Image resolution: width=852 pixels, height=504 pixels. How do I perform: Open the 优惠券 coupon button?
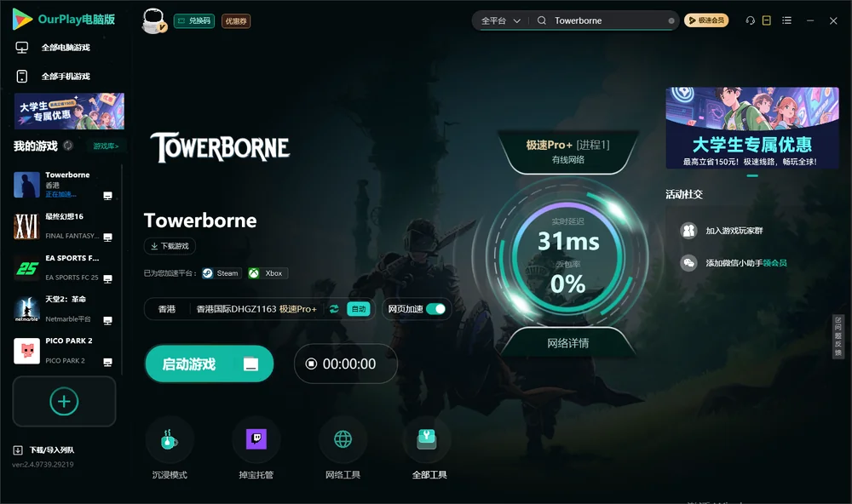[236, 20]
